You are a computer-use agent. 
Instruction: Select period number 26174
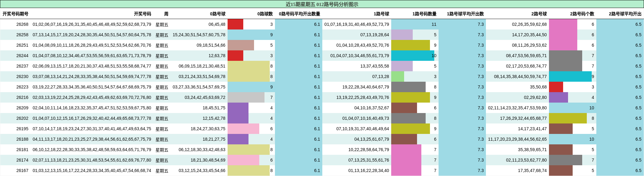point(22,160)
